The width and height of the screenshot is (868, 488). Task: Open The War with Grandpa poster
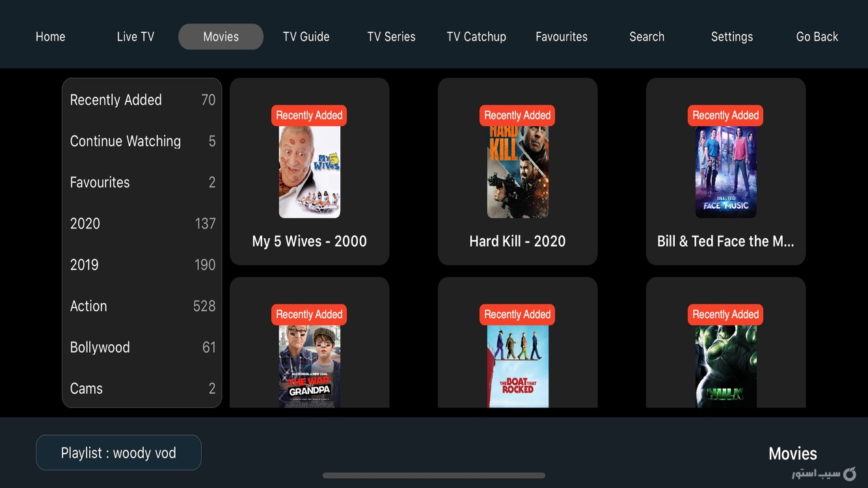[310, 366]
